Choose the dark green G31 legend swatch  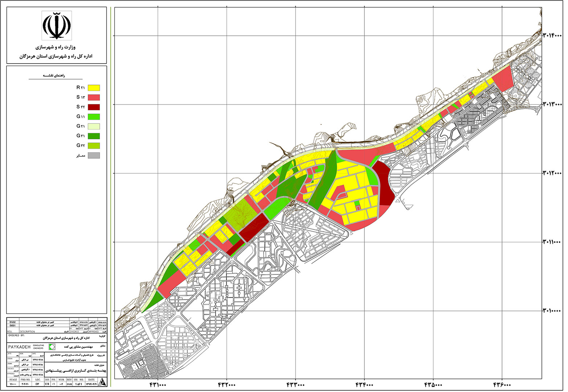pos(94,136)
